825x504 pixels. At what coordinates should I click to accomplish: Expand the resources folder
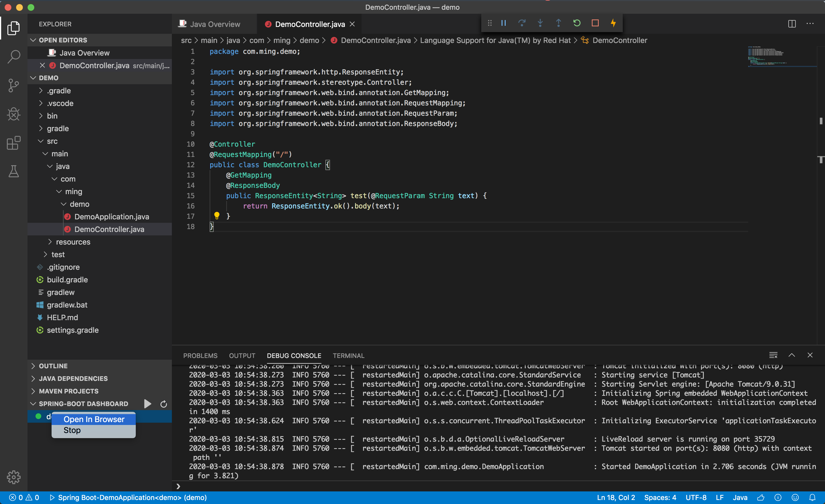[x=50, y=242]
